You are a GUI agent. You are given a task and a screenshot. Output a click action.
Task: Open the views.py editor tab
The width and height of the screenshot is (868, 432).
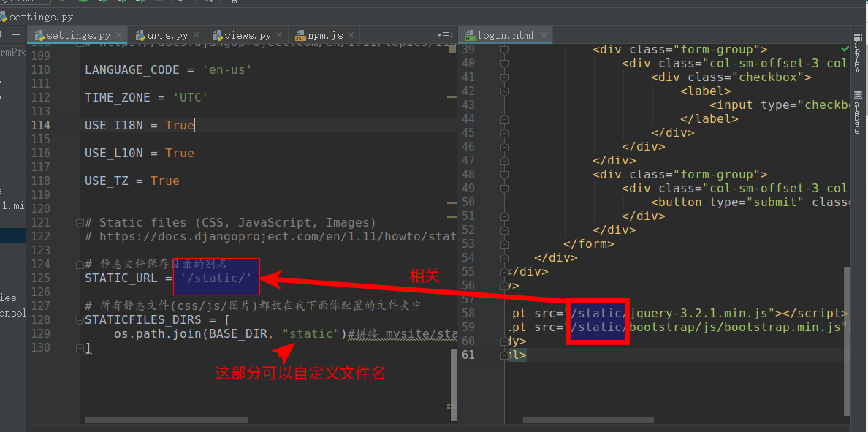[248, 35]
